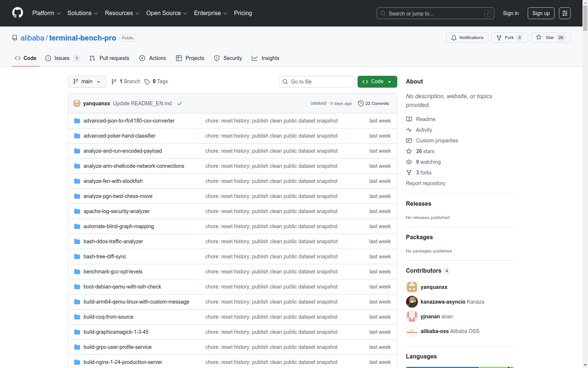Switch to the Insights tab

tap(265, 58)
